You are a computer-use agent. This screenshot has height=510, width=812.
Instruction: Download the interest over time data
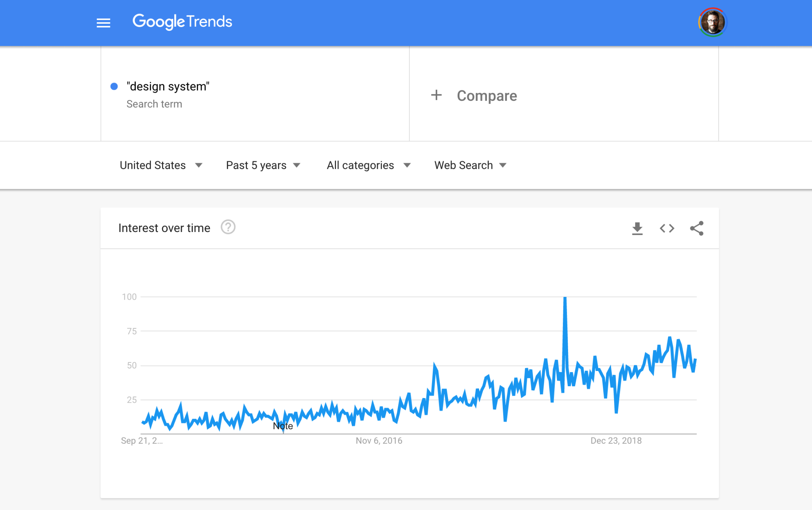coord(637,228)
